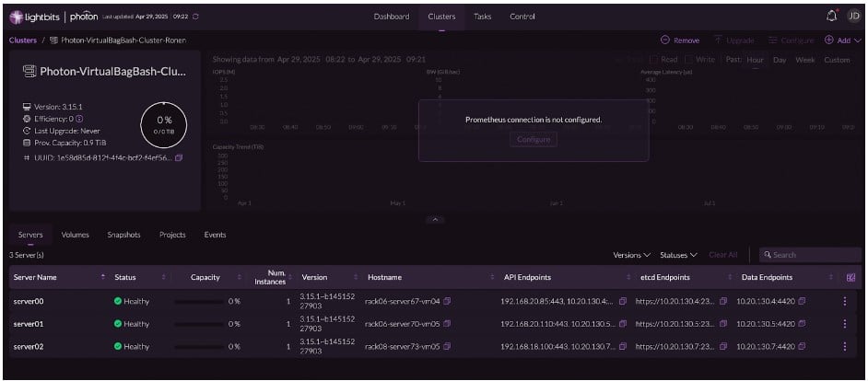This screenshot has height=381, width=868.
Task: Select the Hour time range
Action: [755, 60]
